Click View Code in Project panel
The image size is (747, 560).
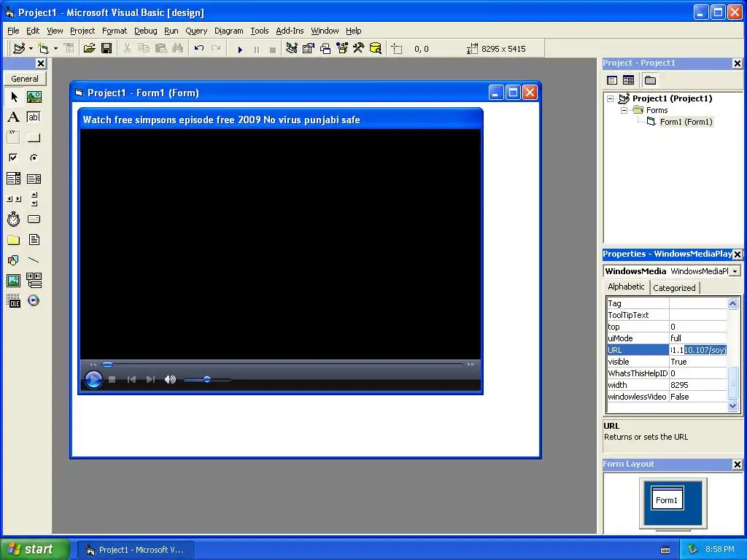click(612, 80)
